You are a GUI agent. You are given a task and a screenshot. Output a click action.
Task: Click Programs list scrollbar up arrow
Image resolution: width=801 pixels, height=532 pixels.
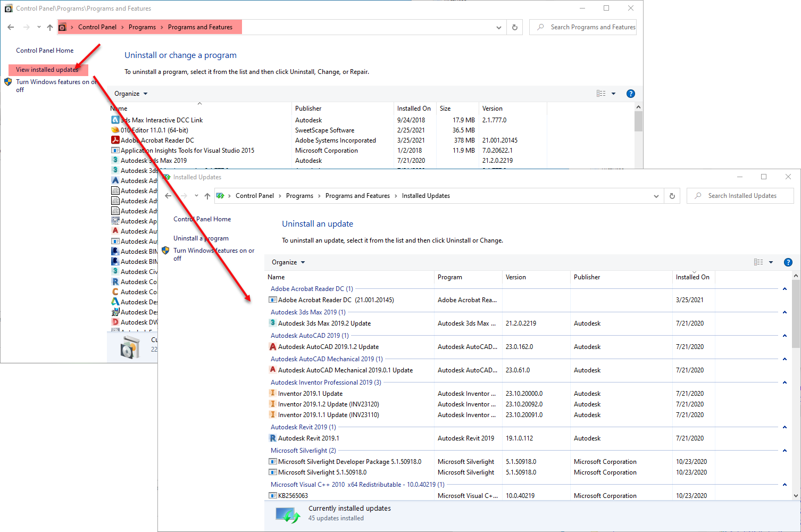click(639, 107)
